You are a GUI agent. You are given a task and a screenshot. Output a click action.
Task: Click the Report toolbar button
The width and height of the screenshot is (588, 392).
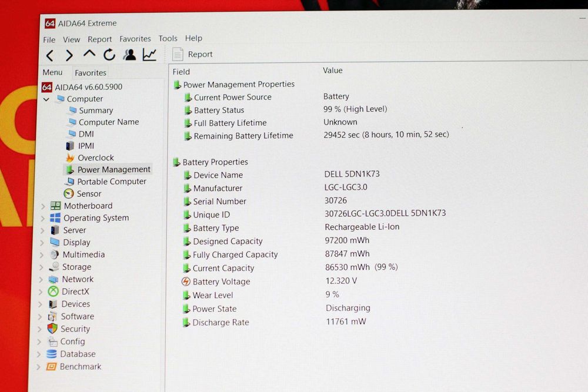(193, 54)
